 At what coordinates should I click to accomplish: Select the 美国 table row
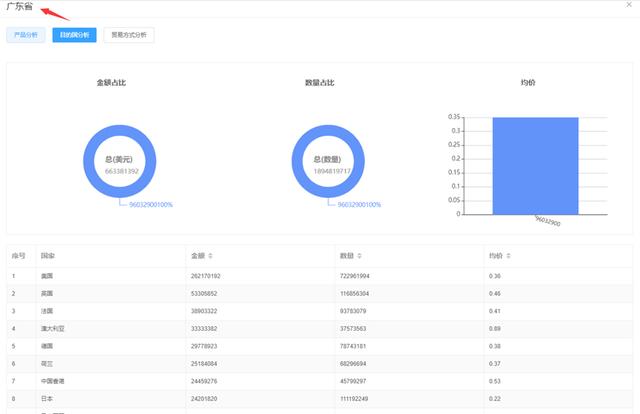[47, 275]
